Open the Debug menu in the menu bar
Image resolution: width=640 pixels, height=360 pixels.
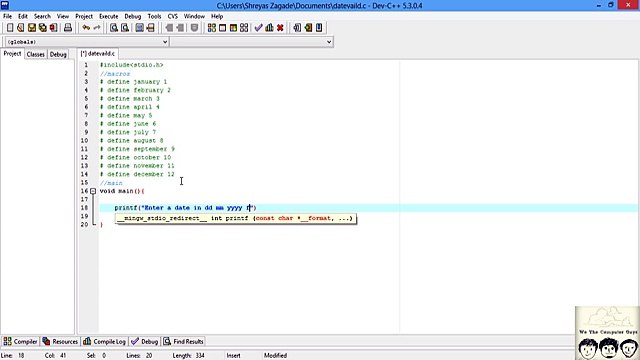click(133, 16)
